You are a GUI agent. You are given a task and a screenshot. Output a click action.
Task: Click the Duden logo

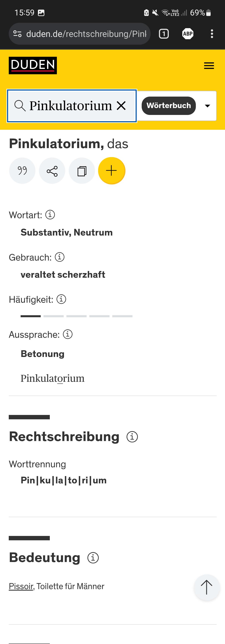(x=33, y=65)
